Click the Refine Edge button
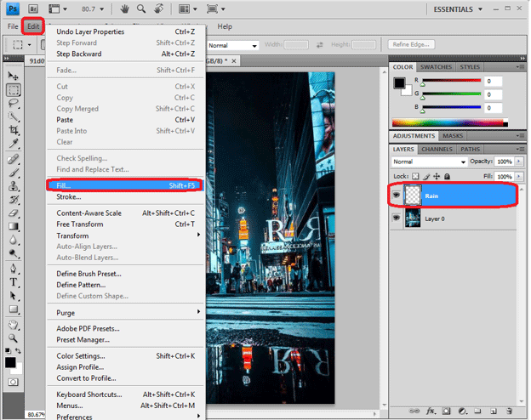 [412, 44]
